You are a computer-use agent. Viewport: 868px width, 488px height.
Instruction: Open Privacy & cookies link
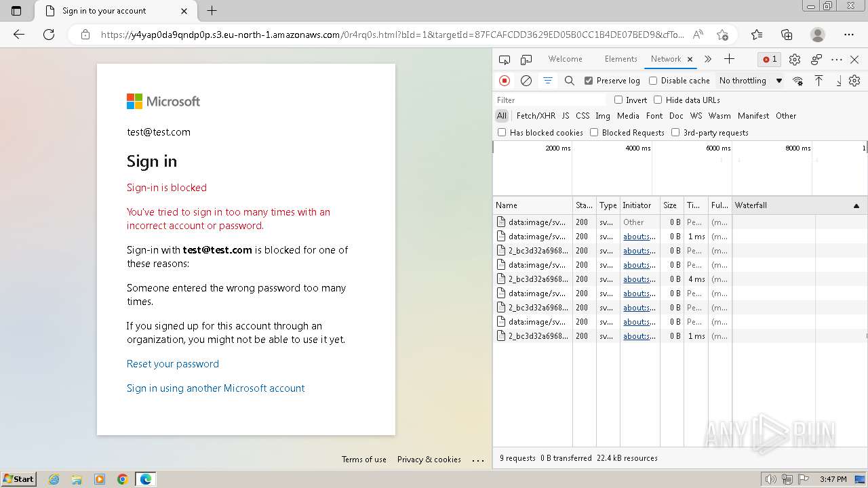[429, 460]
